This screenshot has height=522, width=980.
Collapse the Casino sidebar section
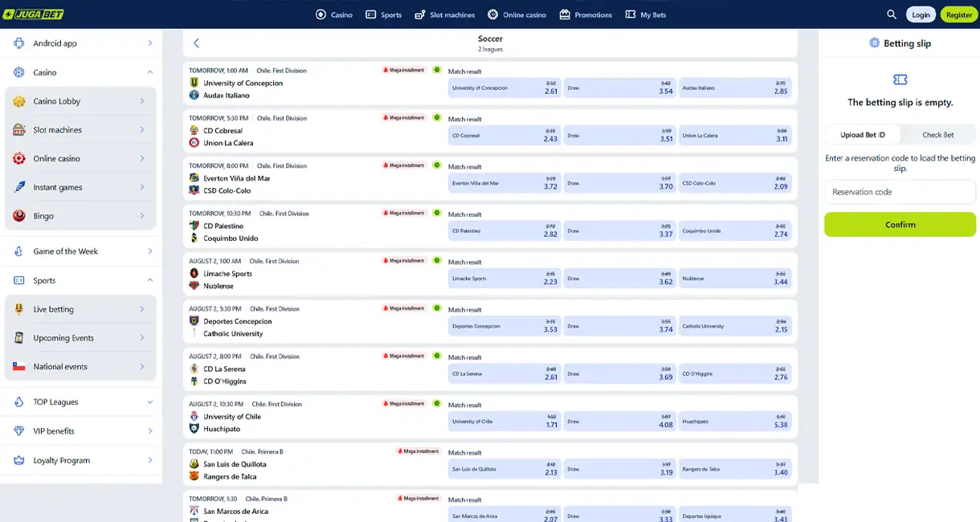coord(150,72)
